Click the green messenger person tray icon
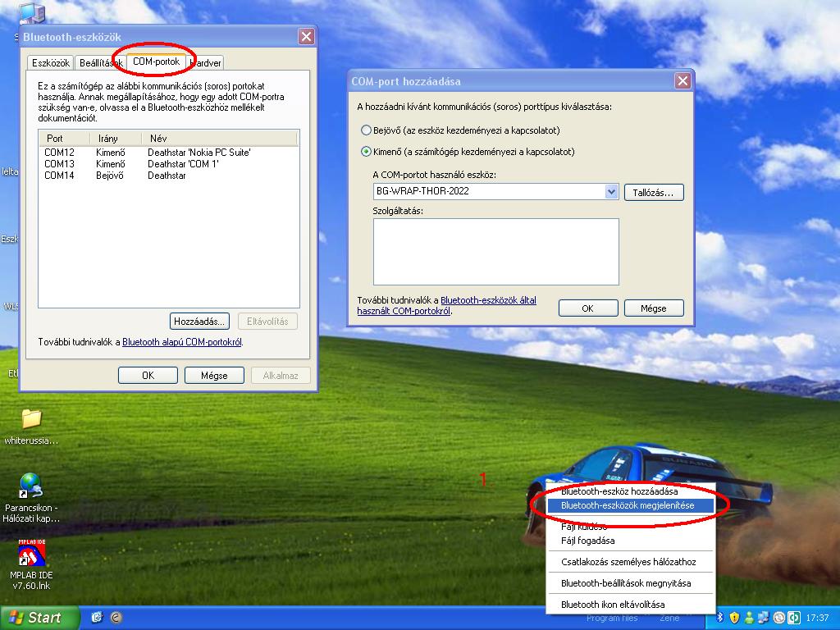Viewport: 840px width, 630px height. pyautogui.click(x=749, y=618)
